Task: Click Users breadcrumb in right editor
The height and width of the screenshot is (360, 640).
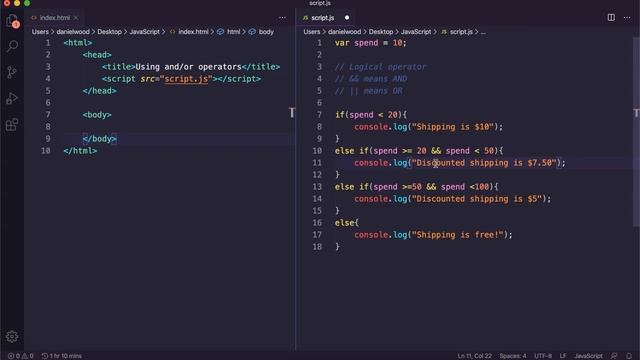Action: pos(311,31)
